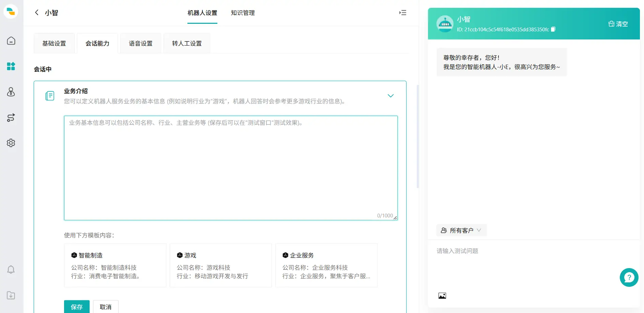Open the apps grid icon in sidebar
This screenshot has width=644, height=313.
tap(11, 66)
